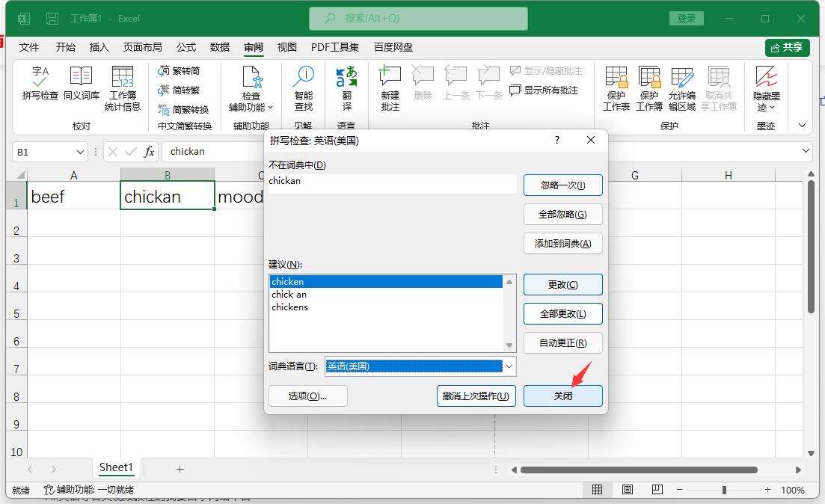Toggle 显示所有批注 show all comments
825x504 pixels.
point(544,90)
